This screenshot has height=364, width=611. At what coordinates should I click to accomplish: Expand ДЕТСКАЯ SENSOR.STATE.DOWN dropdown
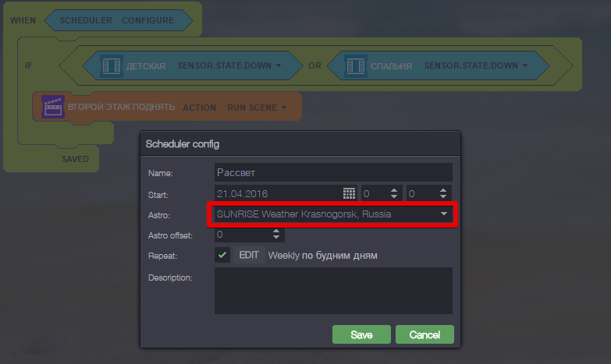278,65
